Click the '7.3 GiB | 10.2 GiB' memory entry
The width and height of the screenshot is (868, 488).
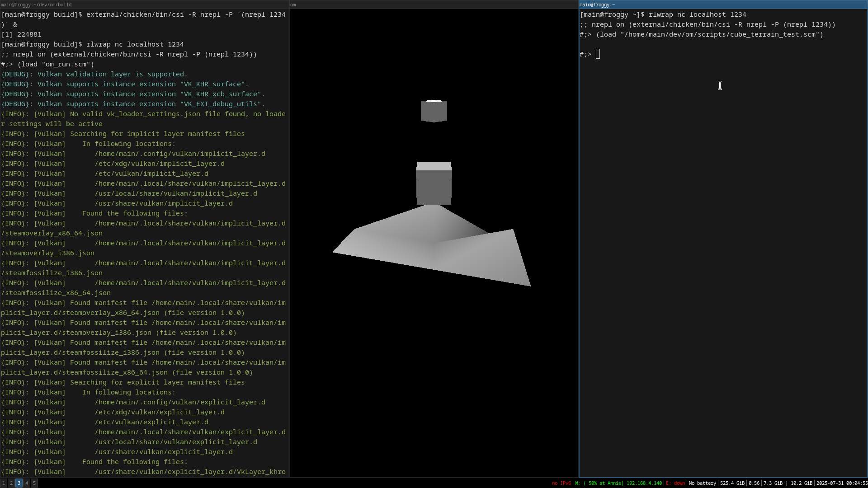tap(788, 483)
